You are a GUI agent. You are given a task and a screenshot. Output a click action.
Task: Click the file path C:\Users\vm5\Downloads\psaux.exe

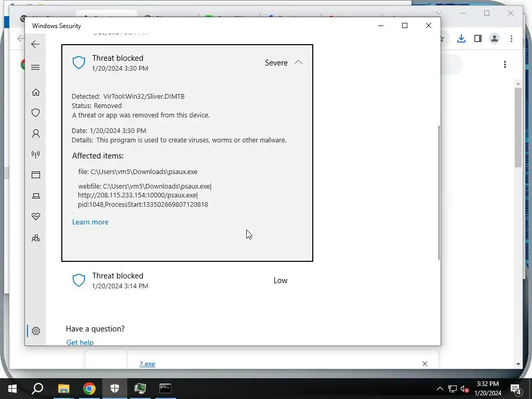pyautogui.click(x=144, y=171)
